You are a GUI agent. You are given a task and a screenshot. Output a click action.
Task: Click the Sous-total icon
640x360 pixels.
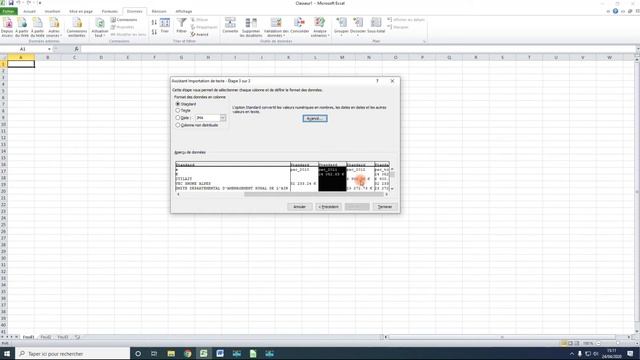tap(376, 25)
